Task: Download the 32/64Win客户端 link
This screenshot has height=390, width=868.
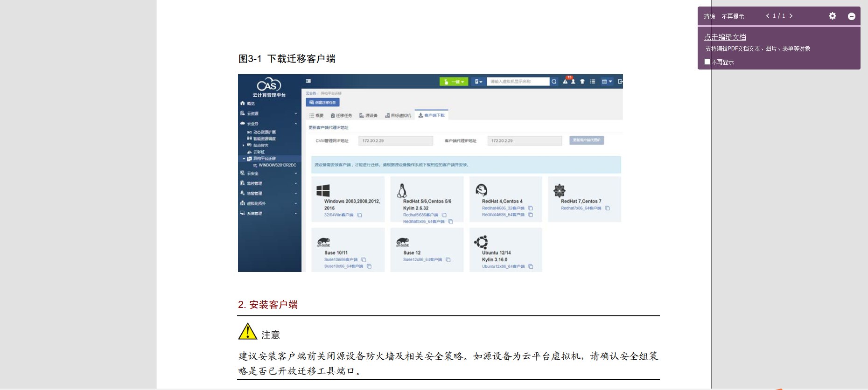Action: [339, 215]
